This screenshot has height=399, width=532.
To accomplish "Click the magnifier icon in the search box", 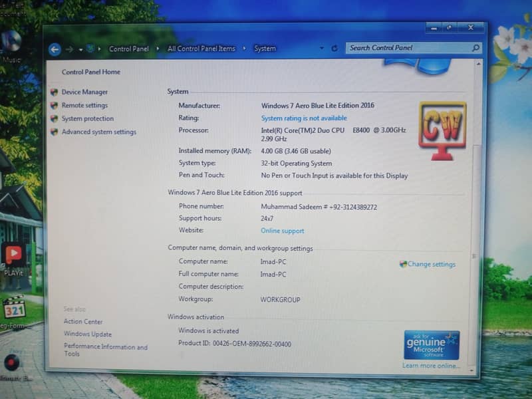I will pos(475,48).
